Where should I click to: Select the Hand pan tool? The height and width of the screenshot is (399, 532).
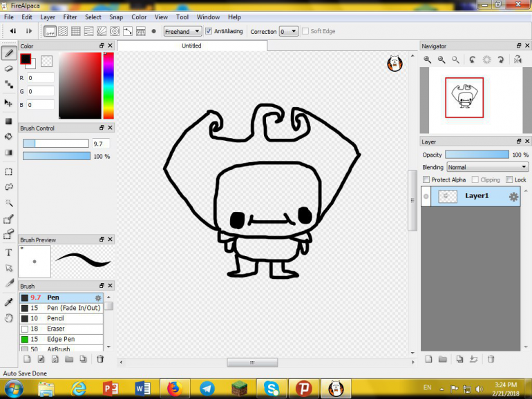tap(9, 318)
